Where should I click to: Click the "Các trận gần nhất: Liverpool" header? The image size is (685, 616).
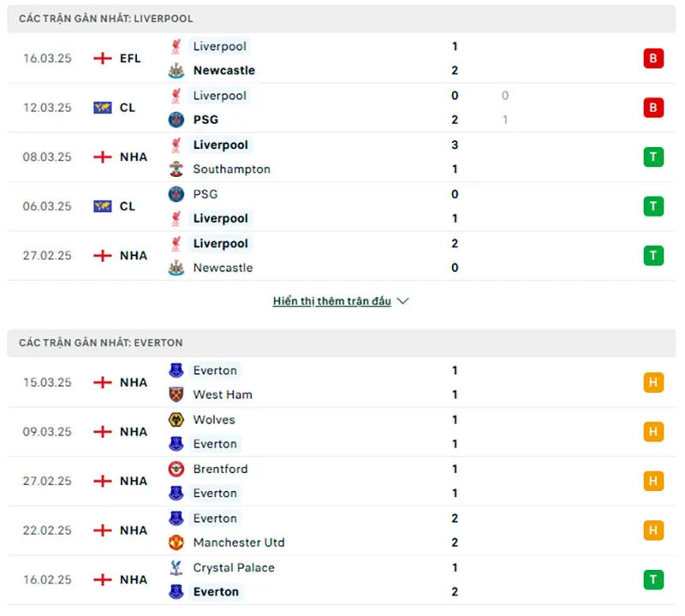pos(106,18)
